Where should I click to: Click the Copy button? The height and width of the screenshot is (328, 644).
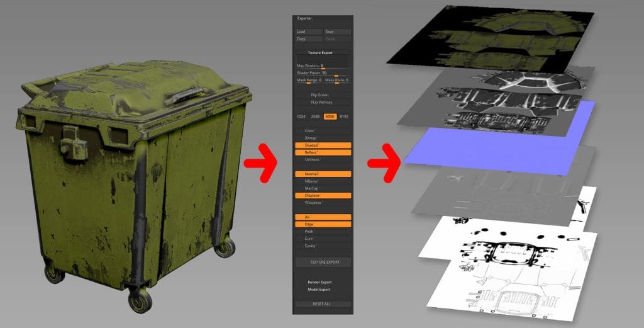pyautogui.click(x=309, y=39)
